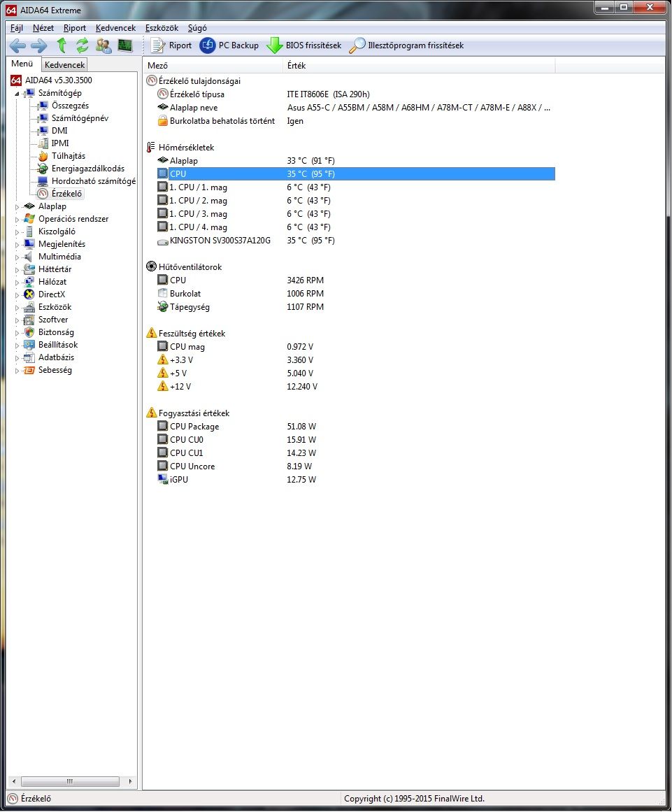Collapse the Számítógép tree node
The image size is (672, 812).
[x=17, y=94]
